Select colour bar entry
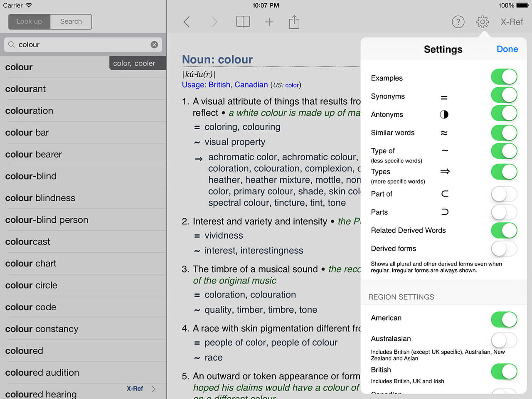The image size is (532, 399). 83,133
